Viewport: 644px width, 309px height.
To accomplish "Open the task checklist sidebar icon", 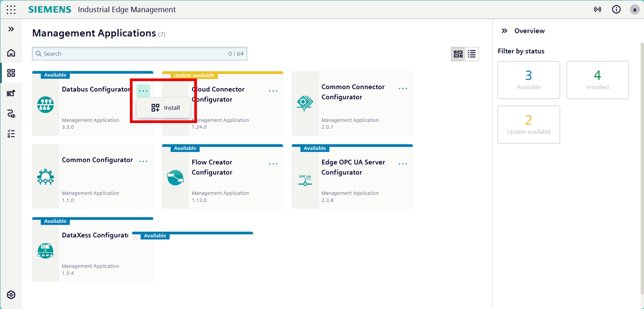I will tap(11, 134).
